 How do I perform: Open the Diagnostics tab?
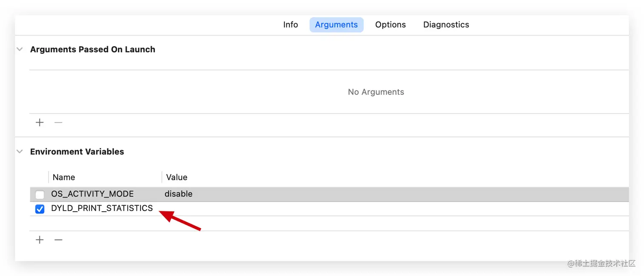[x=446, y=25]
